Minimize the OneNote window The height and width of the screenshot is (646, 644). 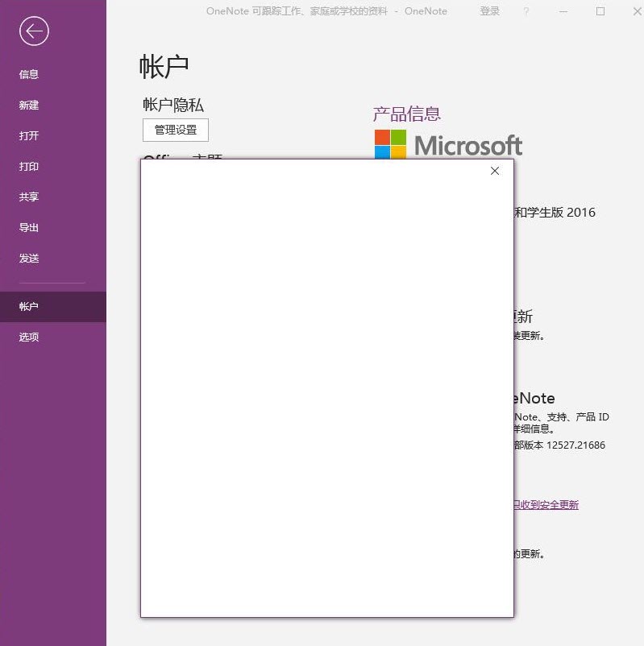coord(563,11)
